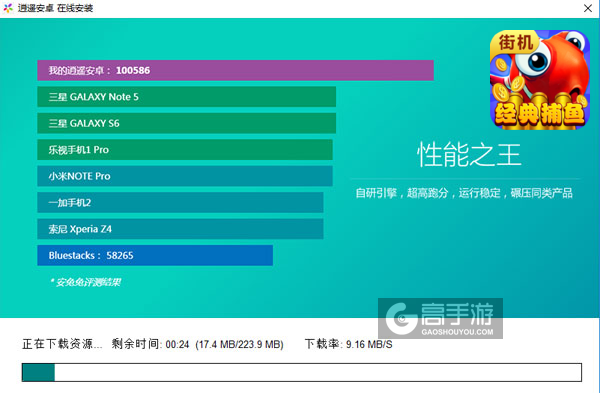Click the 高手游 G logo watermark
600x393 pixels.
click(x=401, y=318)
